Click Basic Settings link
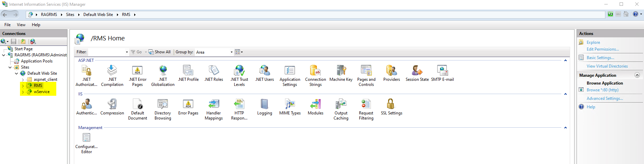The height and width of the screenshot is (164, 644). click(600, 58)
